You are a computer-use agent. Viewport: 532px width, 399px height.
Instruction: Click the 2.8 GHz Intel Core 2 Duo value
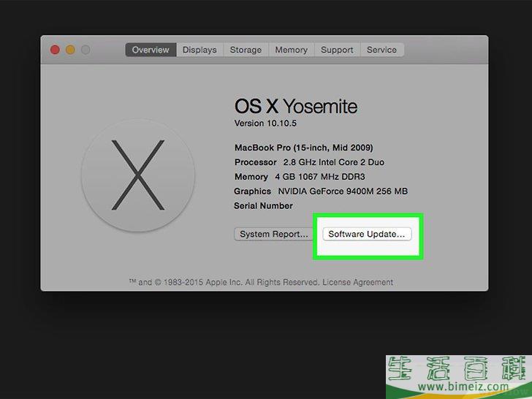pyautogui.click(x=334, y=162)
